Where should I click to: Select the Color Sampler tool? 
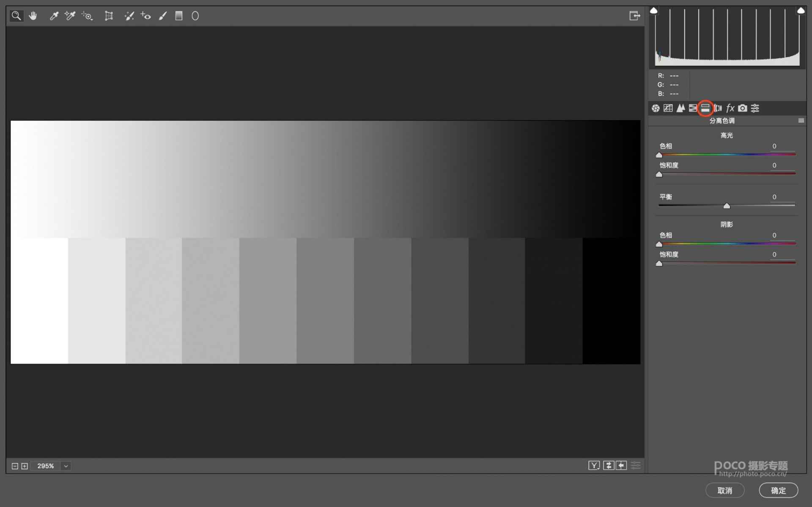[70, 16]
